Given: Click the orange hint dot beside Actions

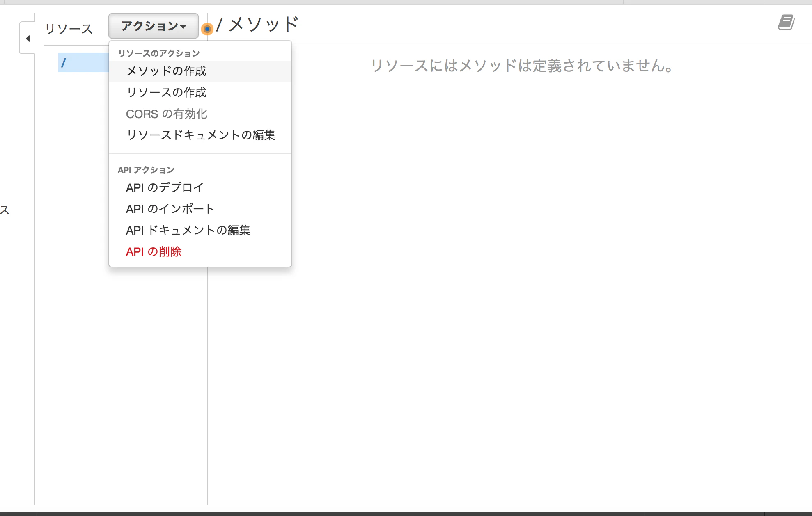Looking at the screenshot, I should coord(207,29).
